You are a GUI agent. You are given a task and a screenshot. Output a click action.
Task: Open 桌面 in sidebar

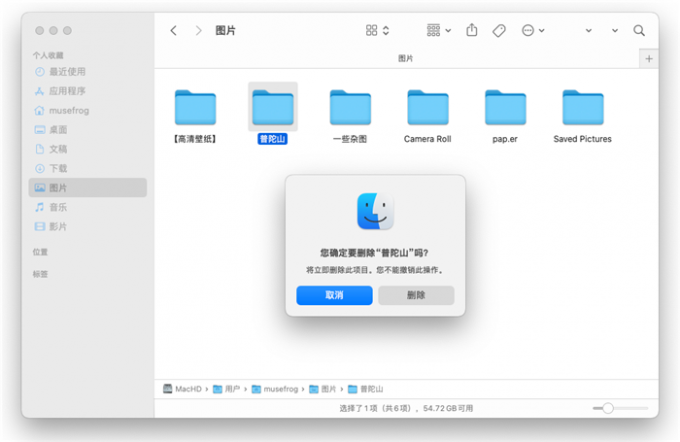[x=88, y=130]
